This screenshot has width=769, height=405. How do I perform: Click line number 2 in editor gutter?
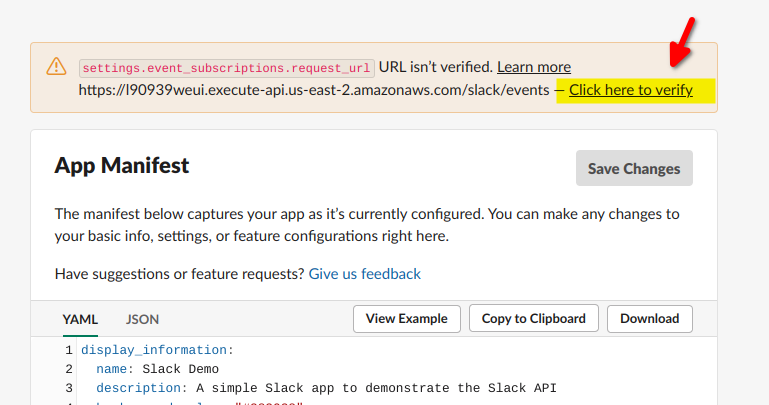69,369
